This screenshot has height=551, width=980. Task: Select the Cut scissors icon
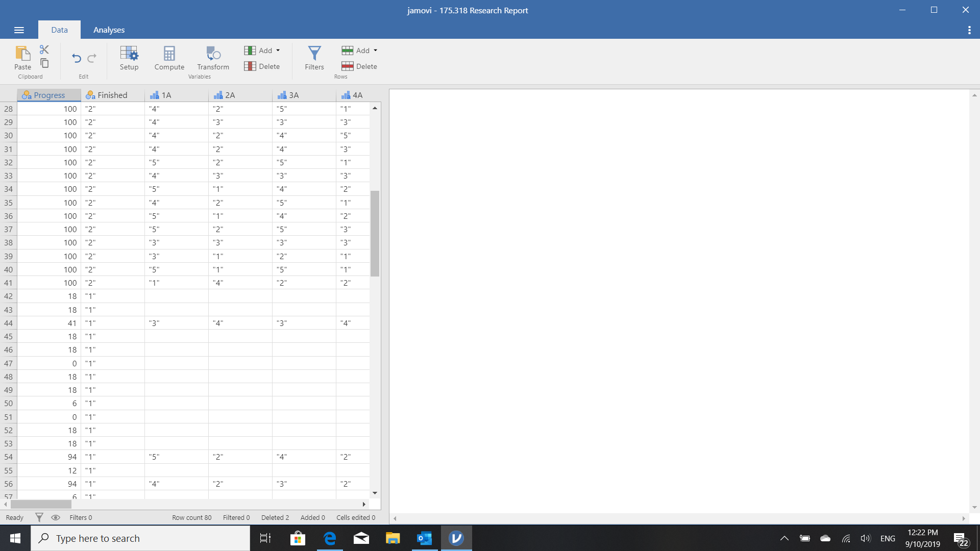pyautogui.click(x=44, y=49)
